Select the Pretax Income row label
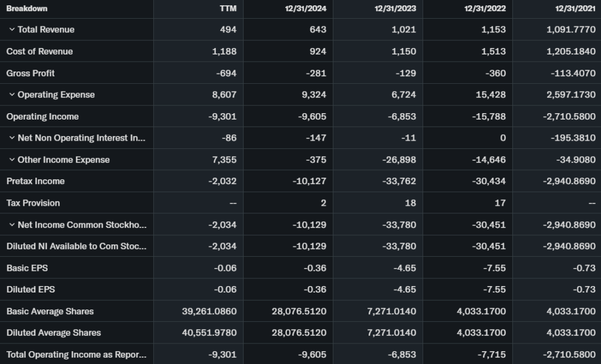 tap(35, 181)
